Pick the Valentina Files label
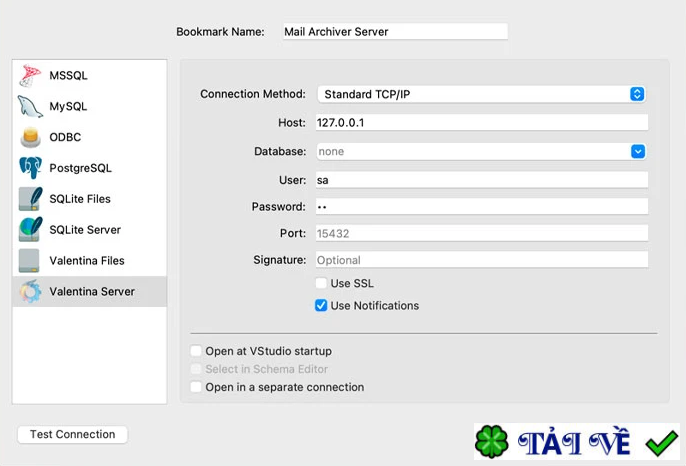 tap(87, 260)
